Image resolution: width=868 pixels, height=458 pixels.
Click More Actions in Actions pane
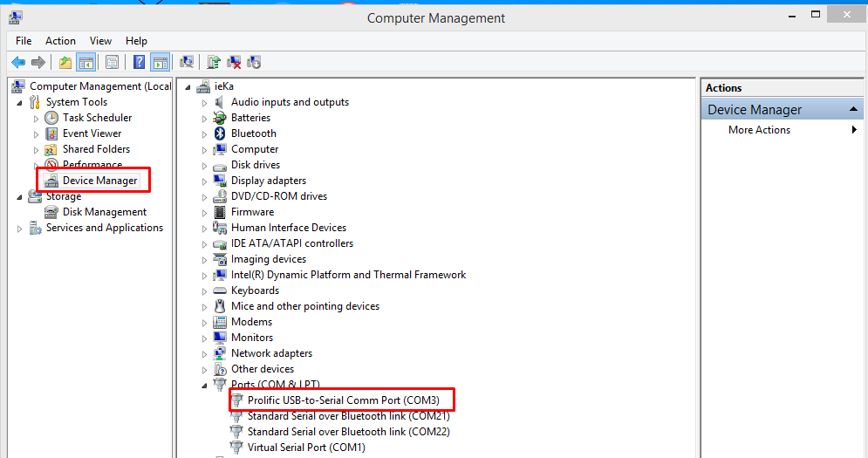pyautogui.click(x=759, y=130)
